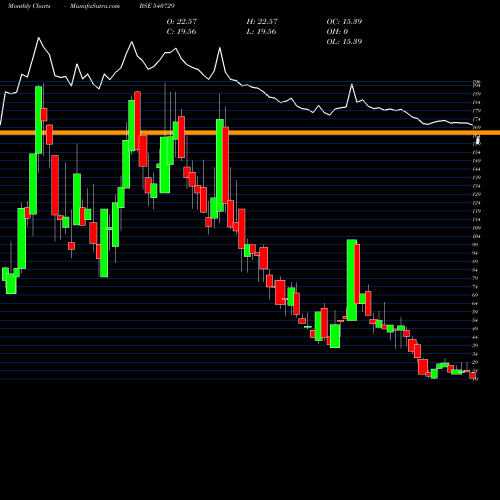
Task: Click the first green candle at chart start
Action: coord(5,274)
